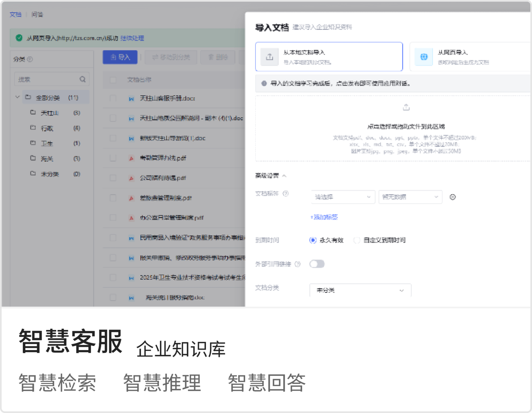The width and height of the screenshot is (532, 413).
Task: Select the 永久有效 radio option
Action: click(x=313, y=240)
